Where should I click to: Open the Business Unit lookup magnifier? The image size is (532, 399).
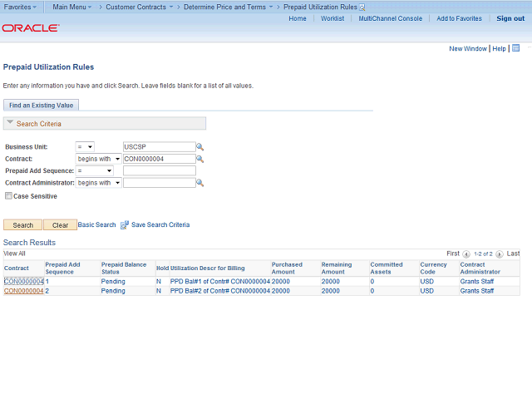(199, 147)
